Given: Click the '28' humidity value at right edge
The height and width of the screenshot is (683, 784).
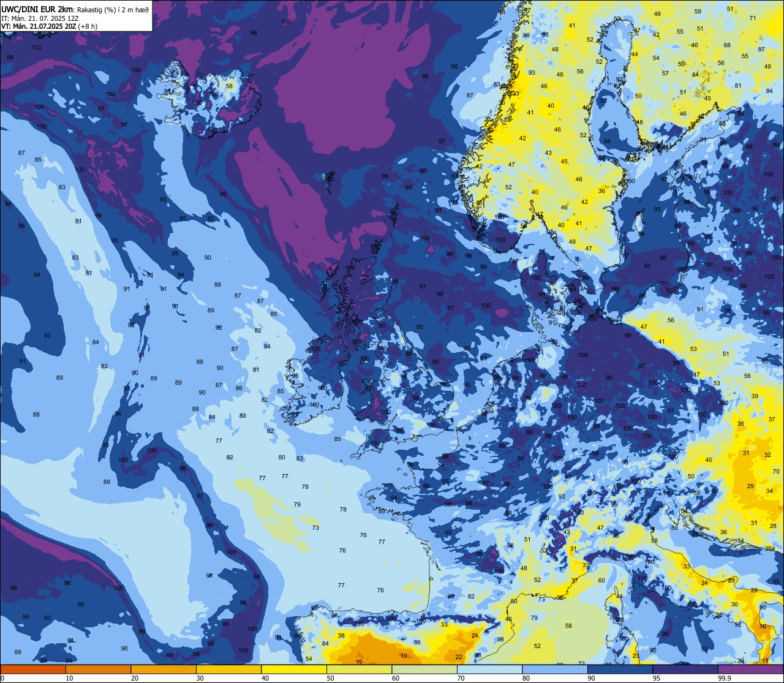Looking at the screenshot, I should click(x=773, y=526).
